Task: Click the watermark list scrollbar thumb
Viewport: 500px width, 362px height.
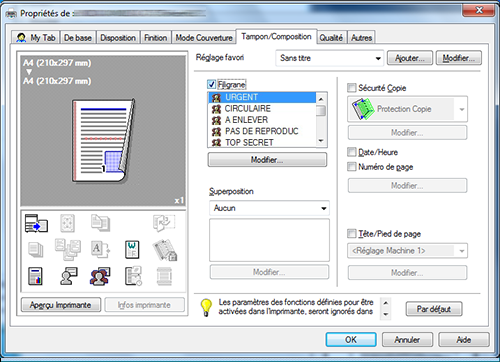Action: (x=321, y=111)
